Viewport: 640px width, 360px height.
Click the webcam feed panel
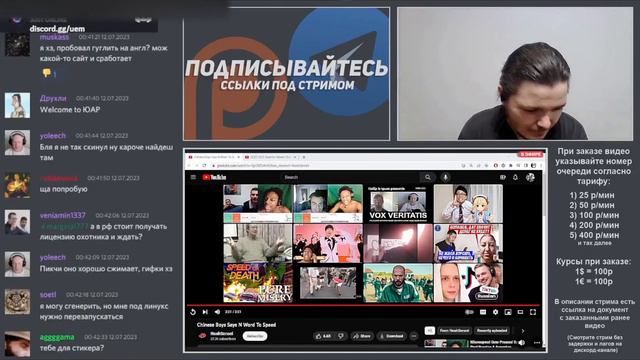click(515, 74)
